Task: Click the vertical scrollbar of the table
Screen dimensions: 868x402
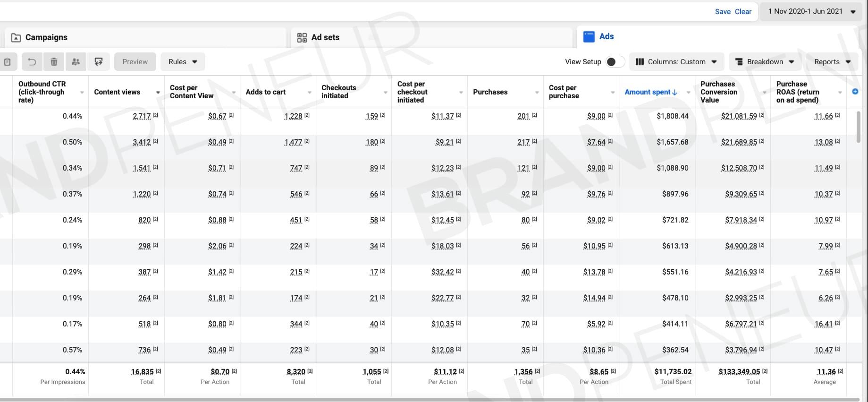Action: (858, 128)
